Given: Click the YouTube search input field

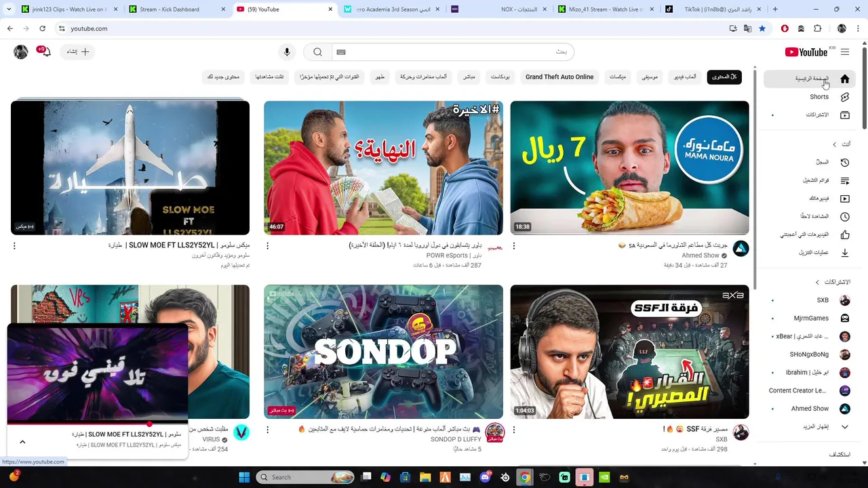Looking at the screenshot, I should (452, 52).
